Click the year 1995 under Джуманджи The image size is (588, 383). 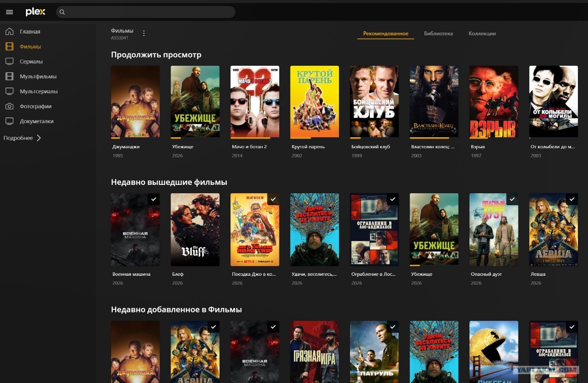tap(118, 156)
